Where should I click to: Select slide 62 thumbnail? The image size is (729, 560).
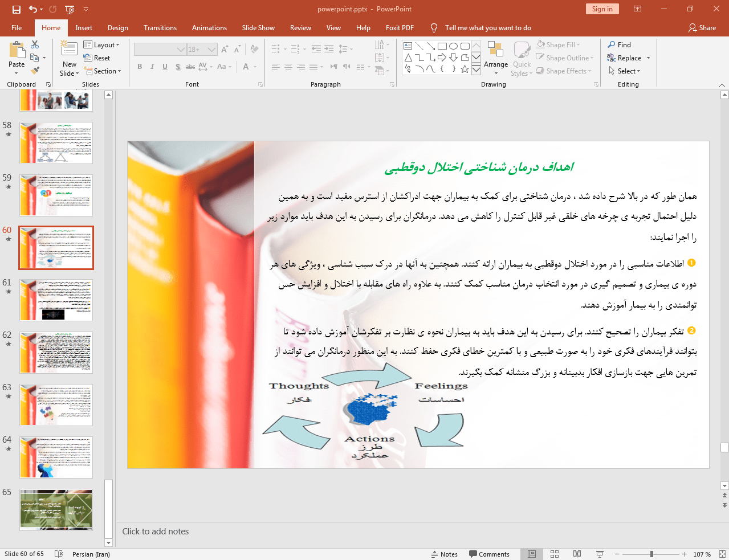tap(56, 353)
